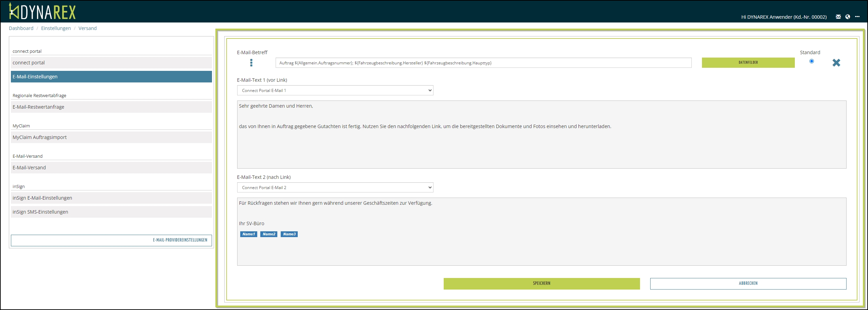This screenshot has height=310, width=868.
Task: Choose inSign SMS-Einstellungen entry
Action: 111,212
